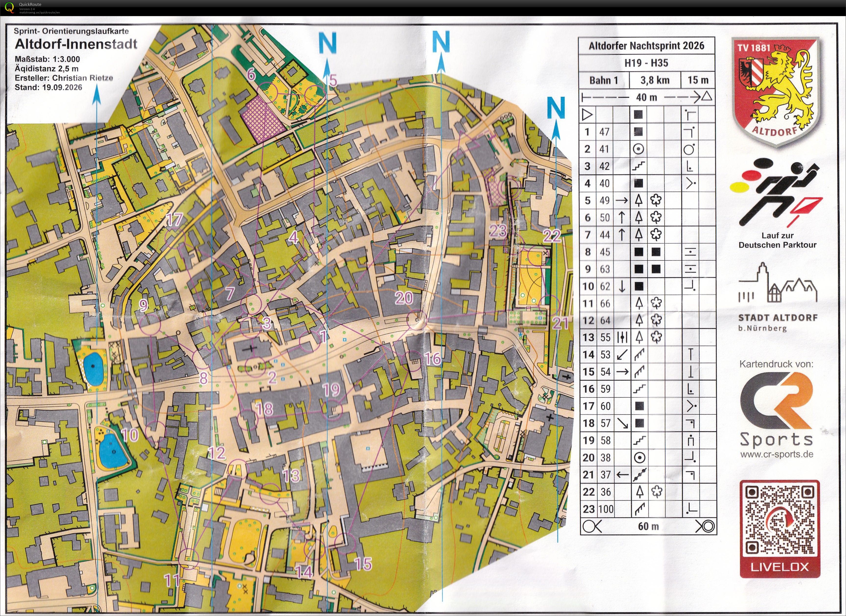Click the 15 m climb cell
Screen dimensions: 846x616
click(698, 80)
